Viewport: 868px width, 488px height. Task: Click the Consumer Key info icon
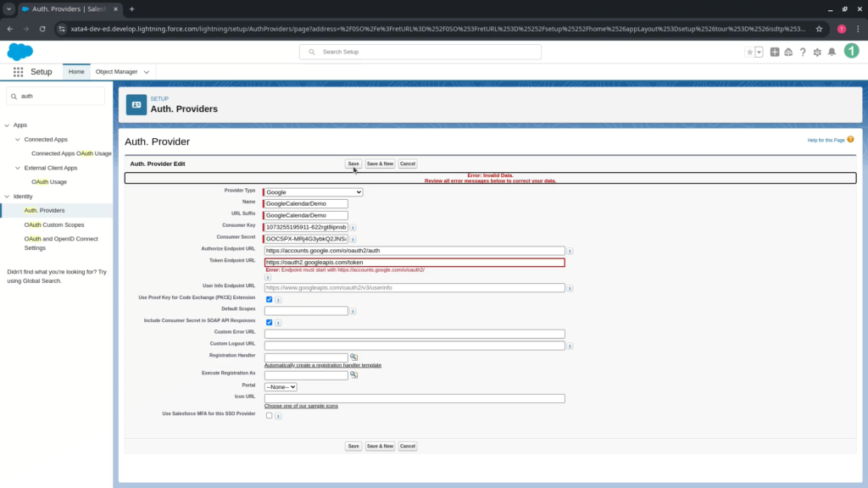pyautogui.click(x=353, y=227)
